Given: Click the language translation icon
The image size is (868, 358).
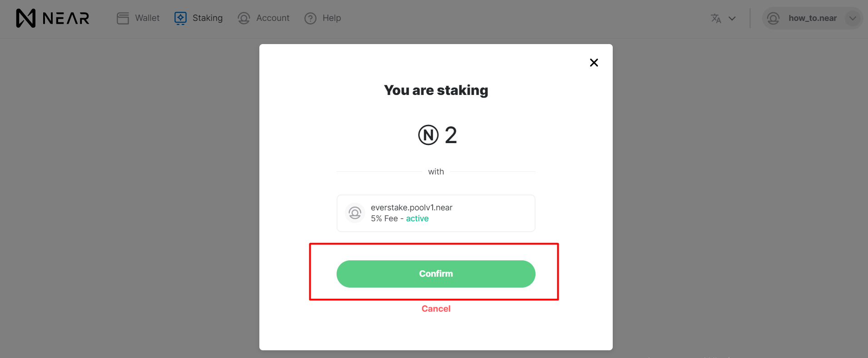Looking at the screenshot, I should 715,19.
